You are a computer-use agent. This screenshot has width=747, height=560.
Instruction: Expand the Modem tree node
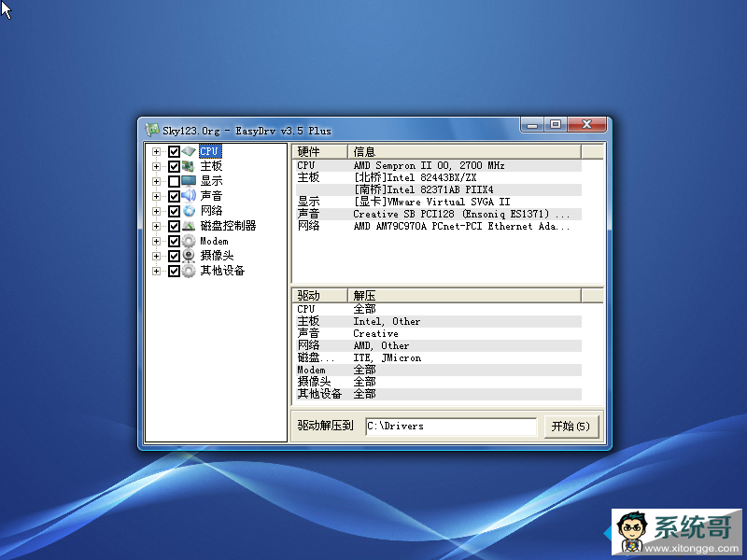pyautogui.click(x=156, y=241)
